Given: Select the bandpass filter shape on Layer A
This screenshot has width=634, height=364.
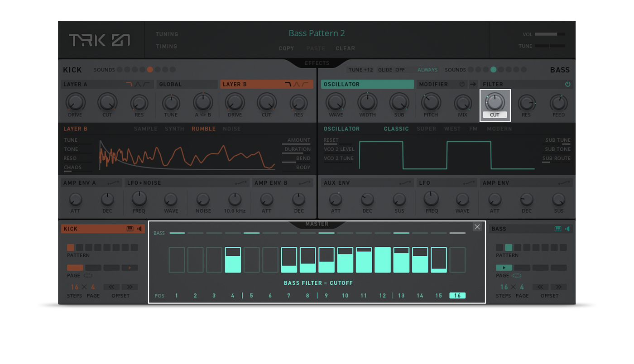Looking at the screenshot, I should pos(138,84).
